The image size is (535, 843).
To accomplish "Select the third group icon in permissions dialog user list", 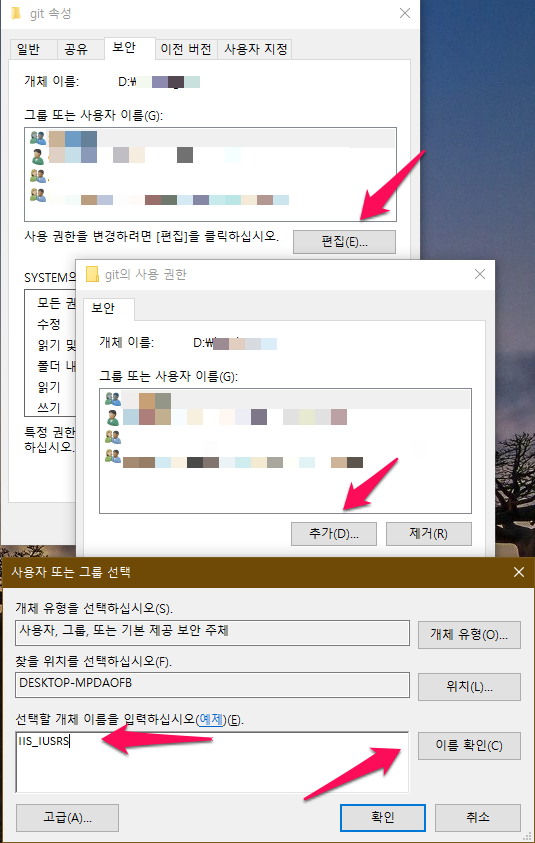I will coord(113,437).
